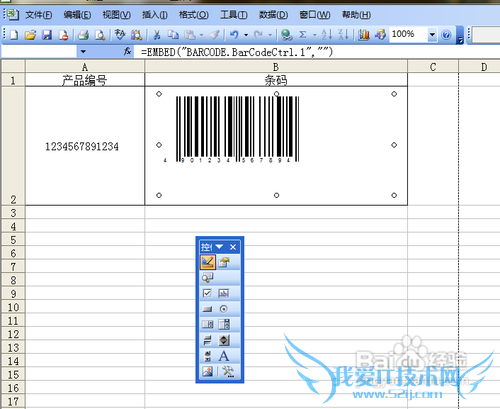Select row 5 header
This screenshot has height=409, width=500.
point(13,240)
